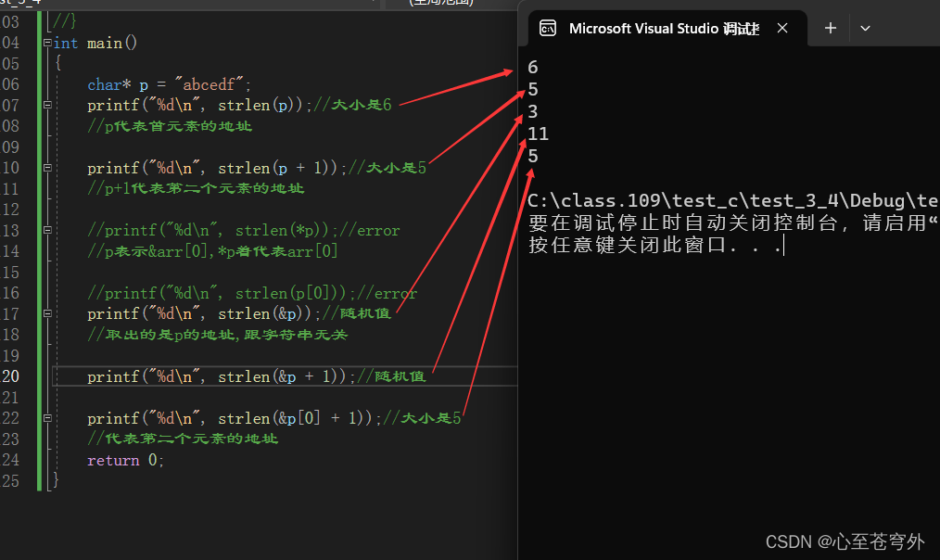Click line number 20 in the gutter

(11, 376)
